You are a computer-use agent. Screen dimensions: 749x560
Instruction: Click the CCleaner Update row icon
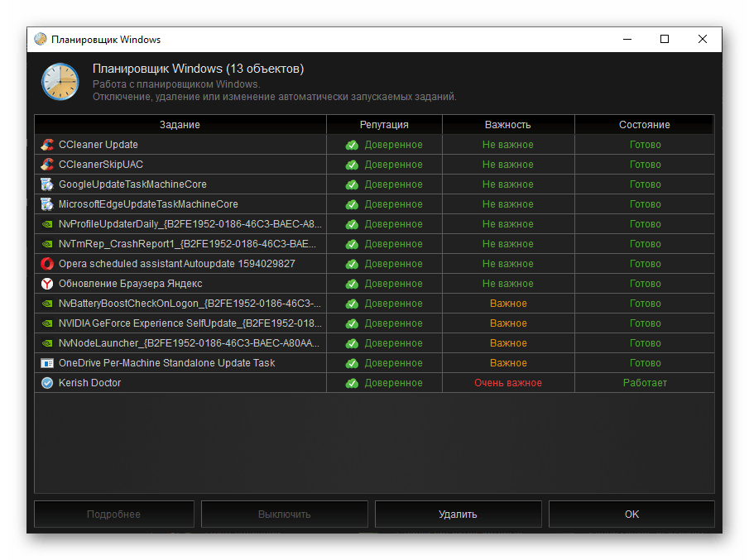tap(47, 144)
